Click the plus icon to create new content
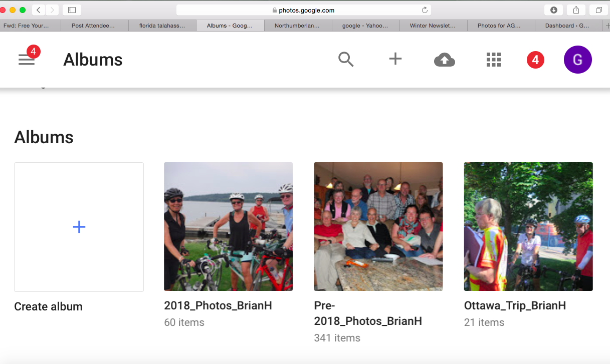610x364 pixels. (x=395, y=59)
